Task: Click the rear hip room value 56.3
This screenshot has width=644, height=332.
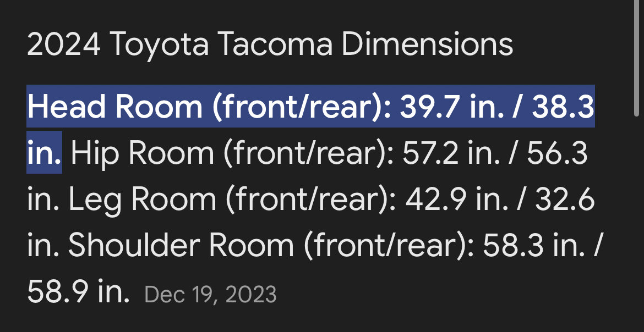Action: coord(558,153)
